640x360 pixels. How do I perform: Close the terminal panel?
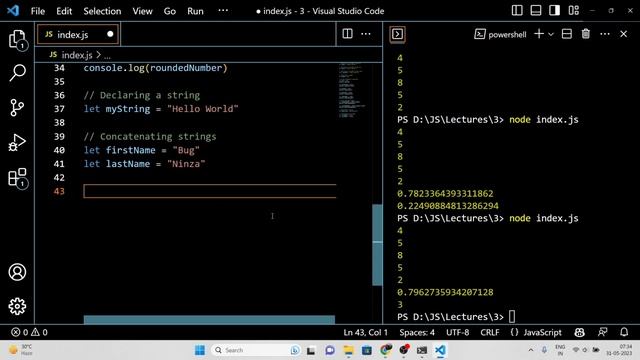(624, 34)
